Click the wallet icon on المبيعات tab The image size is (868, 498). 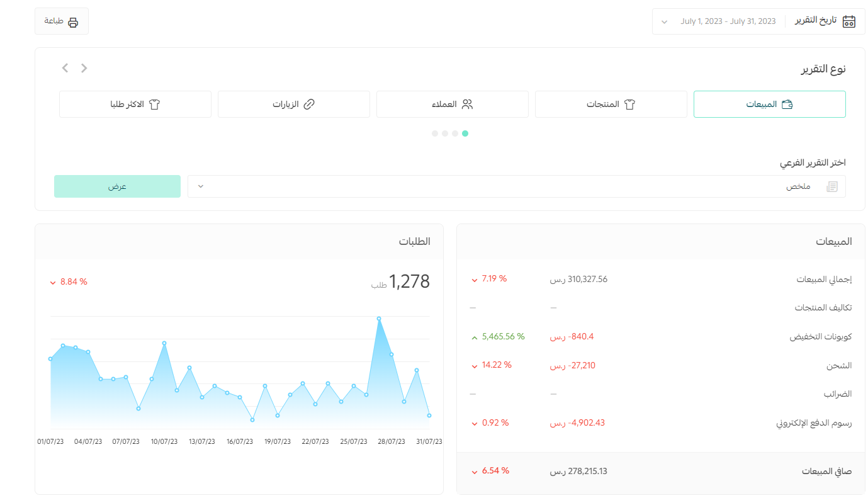tap(787, 105)
